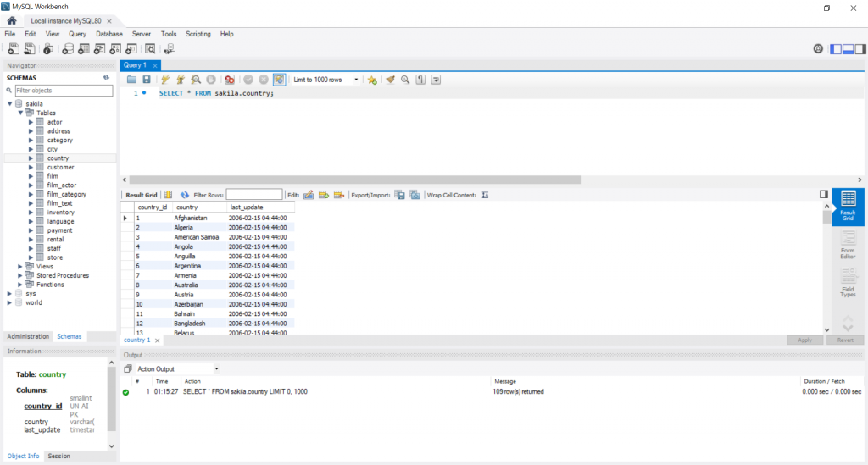The image size is (868, 465).
Task: Save current statement as snippet (star icon)
Action: 372,80
